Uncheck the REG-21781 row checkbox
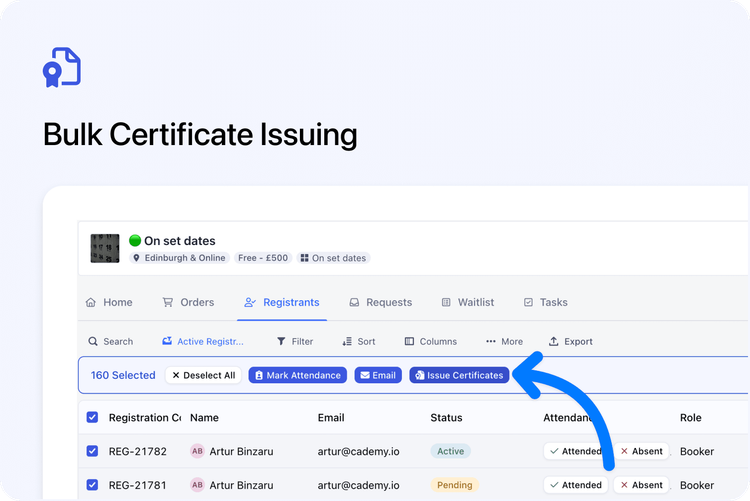750x501 pixels. click(x=92, y=485)
